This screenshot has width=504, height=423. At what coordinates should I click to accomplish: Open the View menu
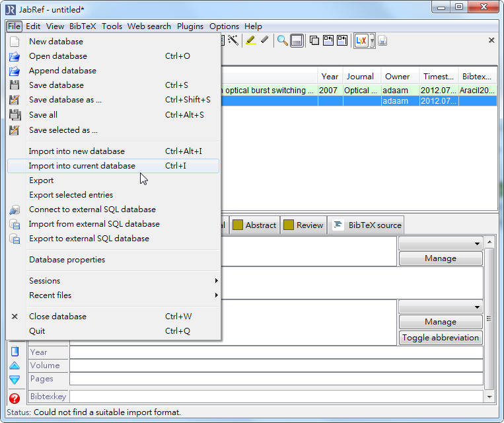(x=55, y=26)
